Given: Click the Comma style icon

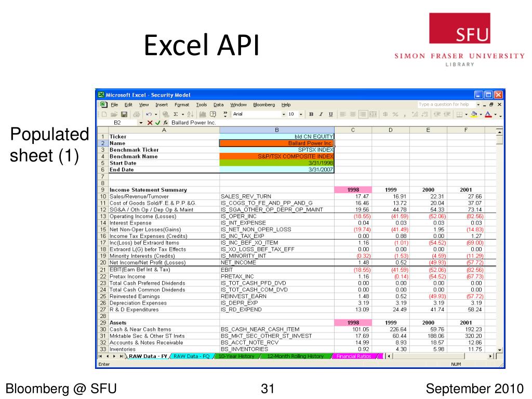Looking at the screenshot, I should point(405,115).
